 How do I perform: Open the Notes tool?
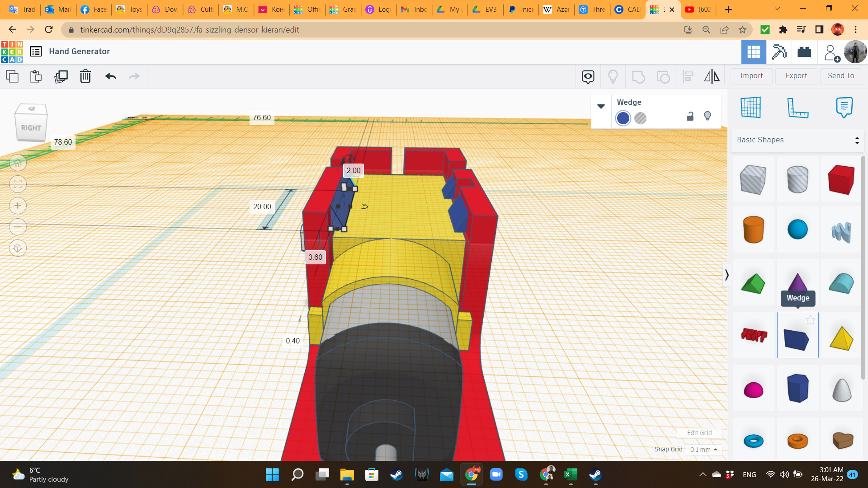(x=844, y=108)
